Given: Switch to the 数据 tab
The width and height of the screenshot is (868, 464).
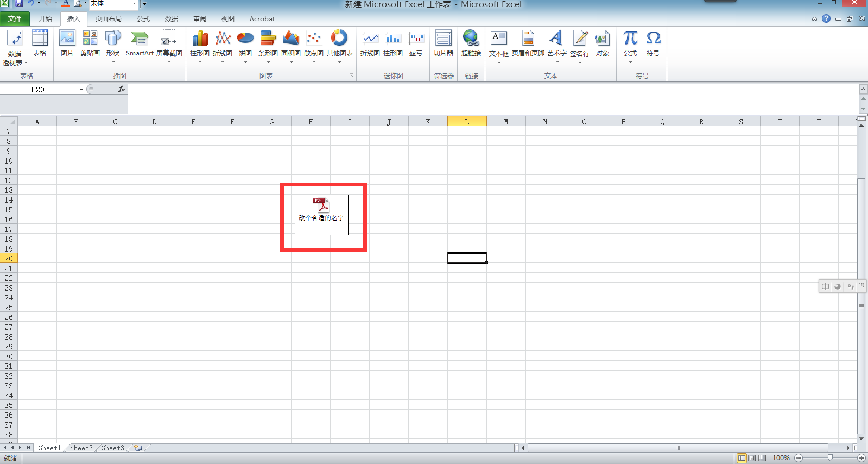Looking at the screenshot, I should click(172, 18).
